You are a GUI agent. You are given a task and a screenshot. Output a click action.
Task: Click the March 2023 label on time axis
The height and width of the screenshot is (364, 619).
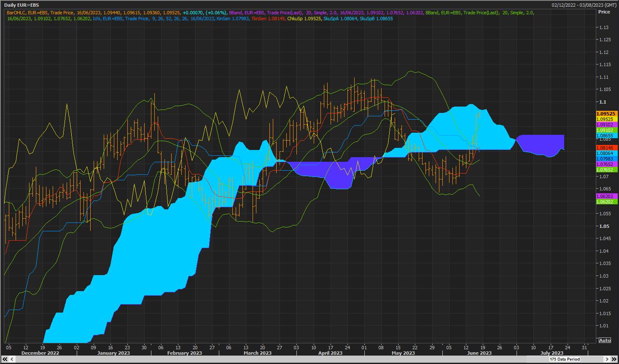[258, 353]
